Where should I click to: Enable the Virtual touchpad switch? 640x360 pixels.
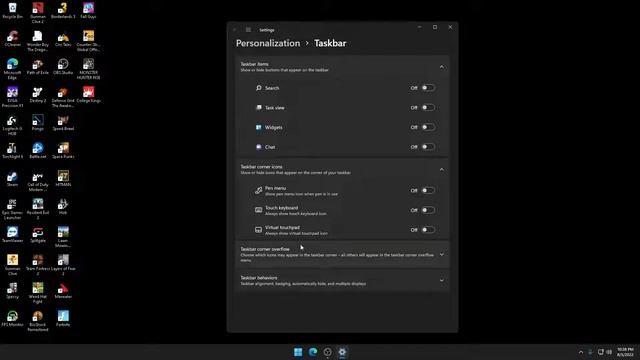pos(428,229)
